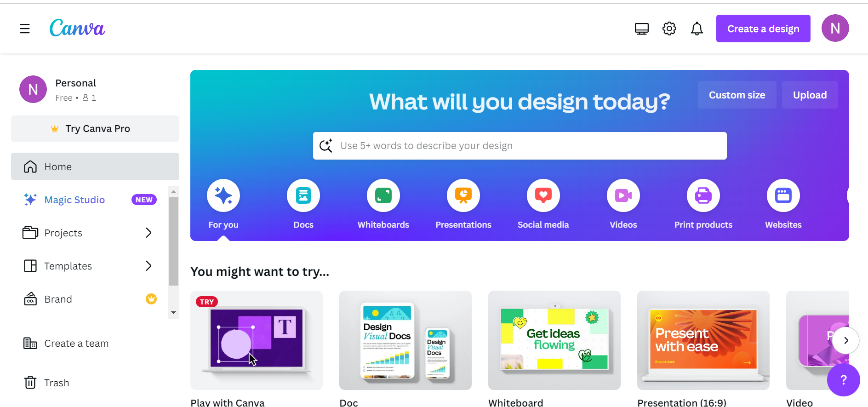Viewport: 868px width, 407px height.
Task: Open the notifications bell
Action: tap(697, 29)
